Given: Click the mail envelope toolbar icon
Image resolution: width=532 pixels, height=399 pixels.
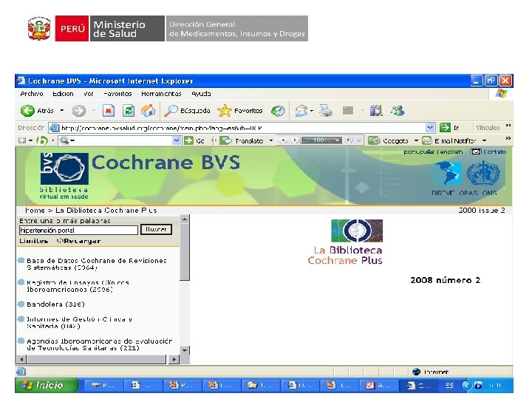Looking at the screenshot, I should coord(301,111).
